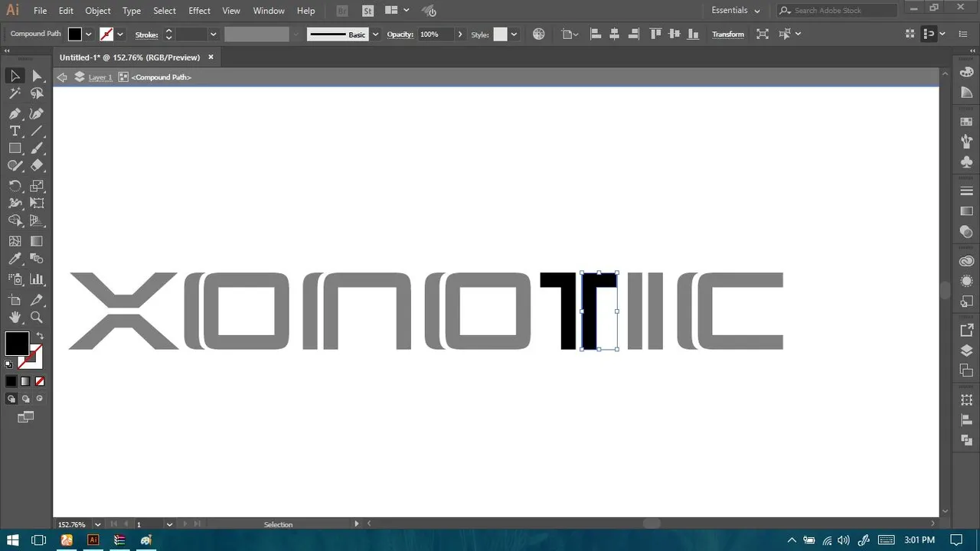
Task: Click the Stroke label link
Action: click(146, 34)
